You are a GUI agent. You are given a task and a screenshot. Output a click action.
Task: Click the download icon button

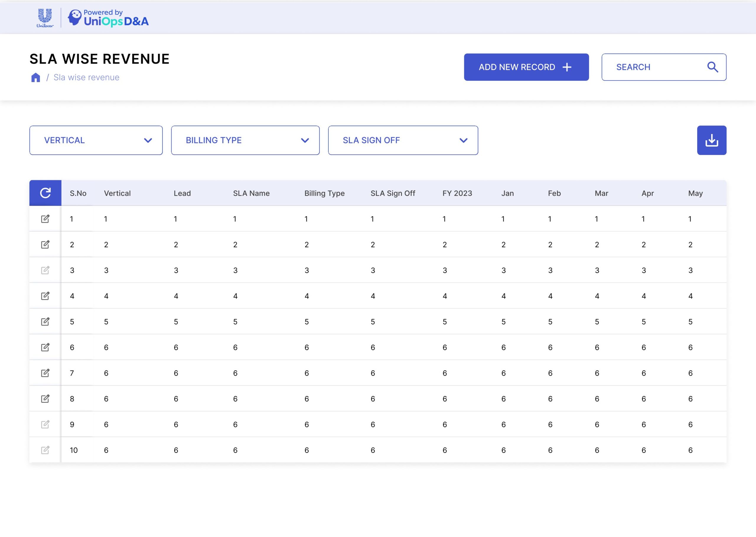click(x=711, y=140)
